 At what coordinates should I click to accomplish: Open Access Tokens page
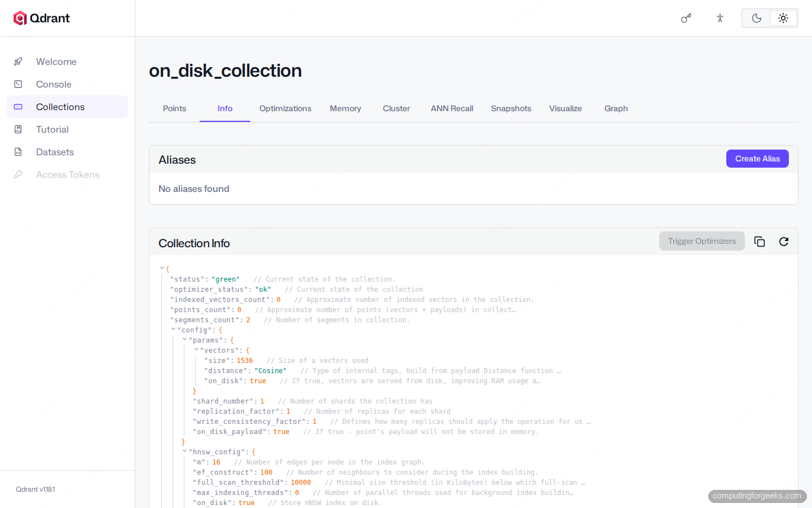point(68,174)
